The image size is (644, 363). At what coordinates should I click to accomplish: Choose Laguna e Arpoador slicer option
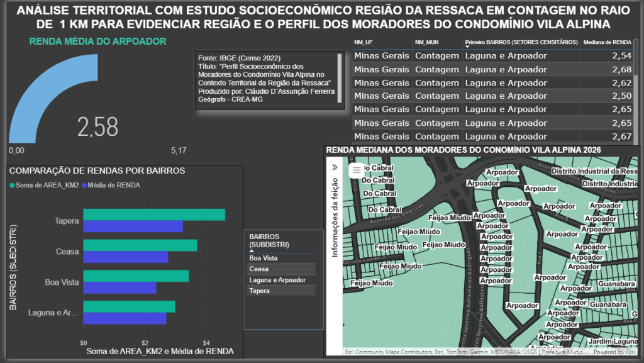pos(277,280)
